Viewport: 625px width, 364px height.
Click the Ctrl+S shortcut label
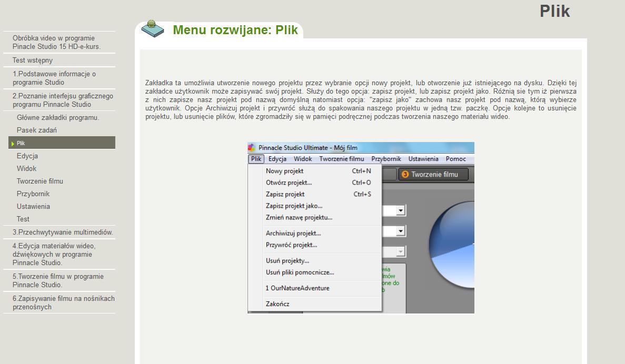pos(362,194)
